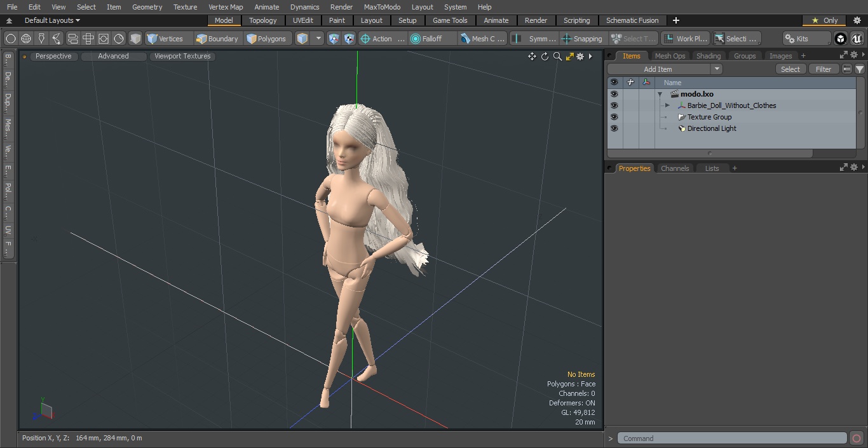Viewport: 868px width, 448px height.
Task: Click the list options icon beside Filter
Action: click(847, 69)
